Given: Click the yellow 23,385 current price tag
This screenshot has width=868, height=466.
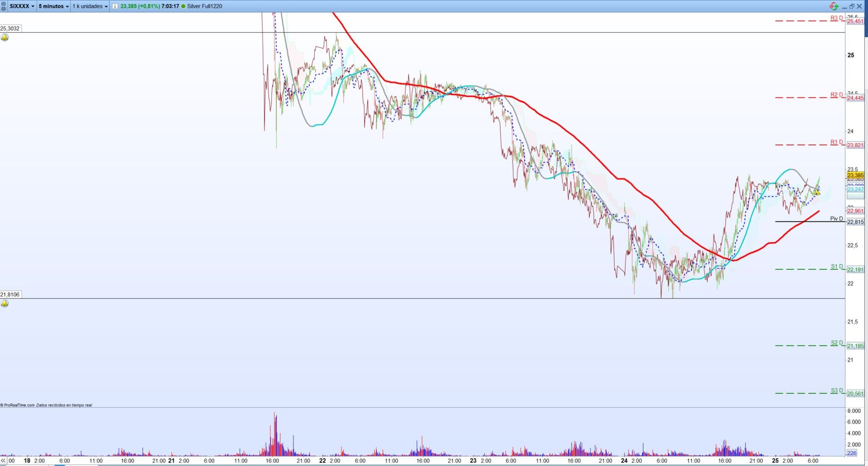Looking at the screenshot, I should pos(855,176).
